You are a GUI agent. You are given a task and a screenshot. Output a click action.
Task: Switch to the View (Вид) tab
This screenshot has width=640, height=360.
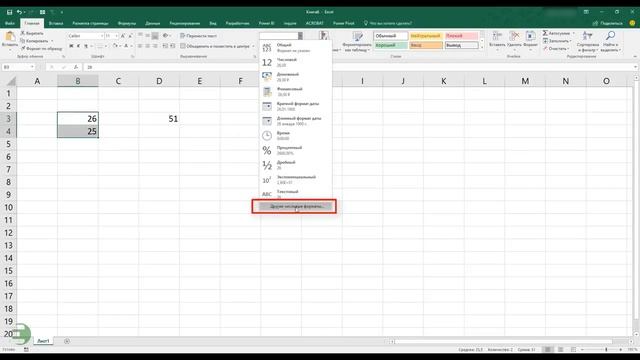point(213,23)
